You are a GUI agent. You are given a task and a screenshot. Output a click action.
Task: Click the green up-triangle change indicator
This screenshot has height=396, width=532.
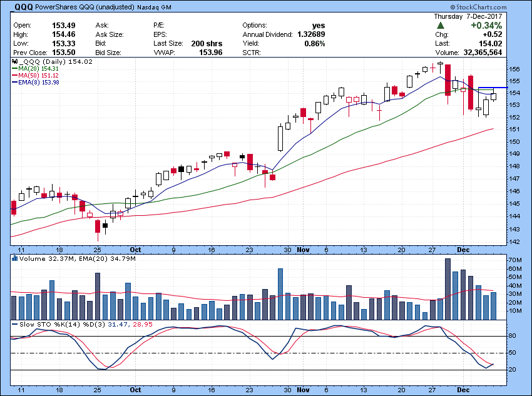[x=441, y=26]
